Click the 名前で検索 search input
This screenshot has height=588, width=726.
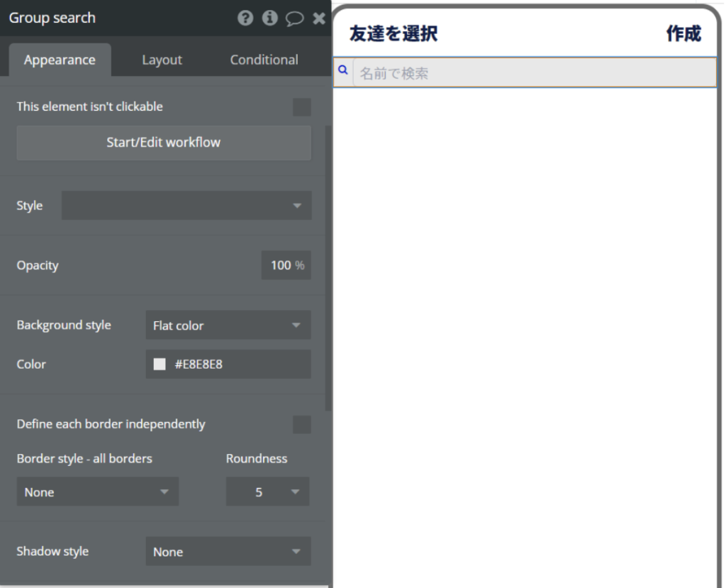[535, 73]
